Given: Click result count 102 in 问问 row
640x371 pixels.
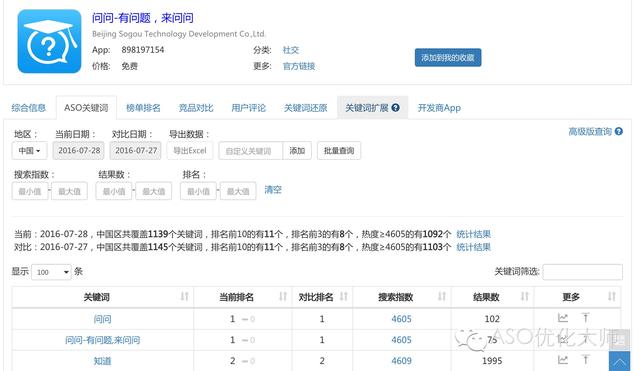Looking at the screenshot, I should (x=492, y=319).
